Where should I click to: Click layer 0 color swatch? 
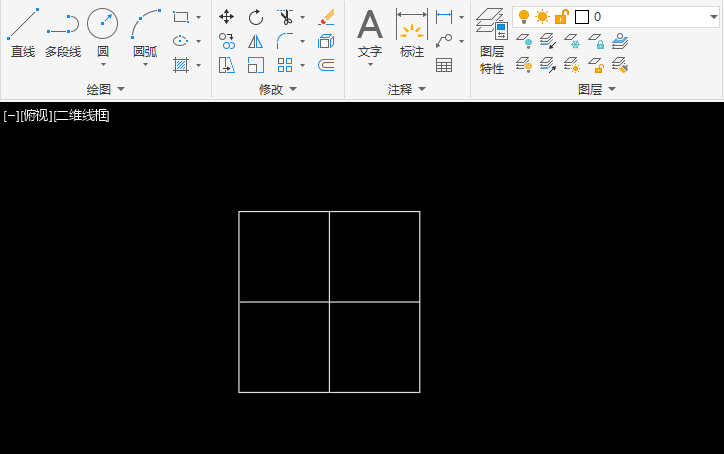pos(582,17)
